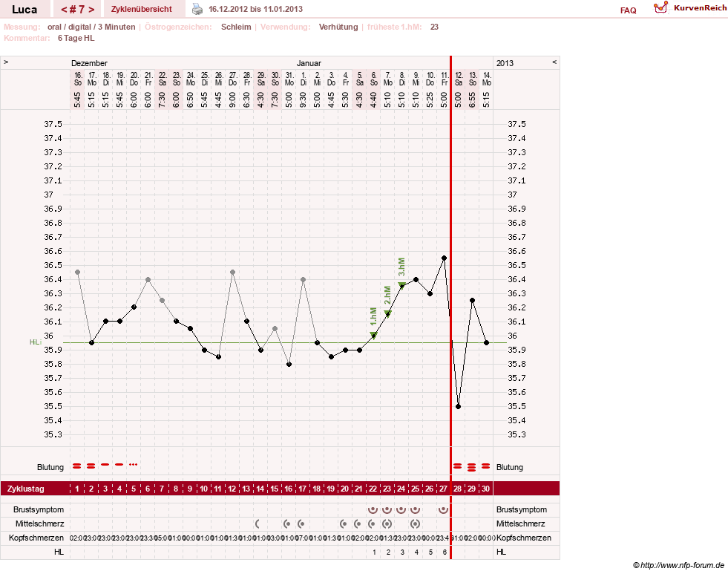
Task: Click the comment text 6 Tage HL
Action: (x=76, y=38)
